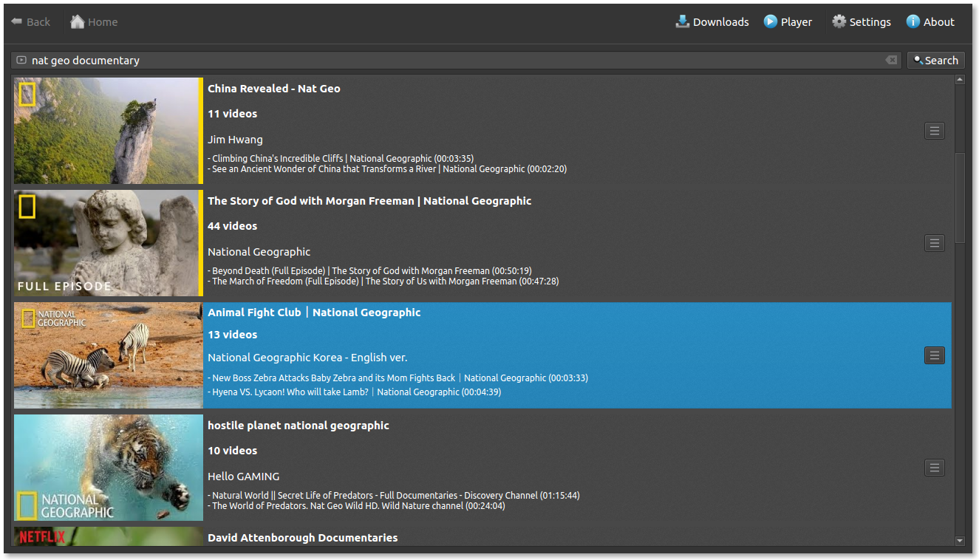Open menu for hostile planet playlist
The image size is (979, 560).
click(x=934, y=468)
